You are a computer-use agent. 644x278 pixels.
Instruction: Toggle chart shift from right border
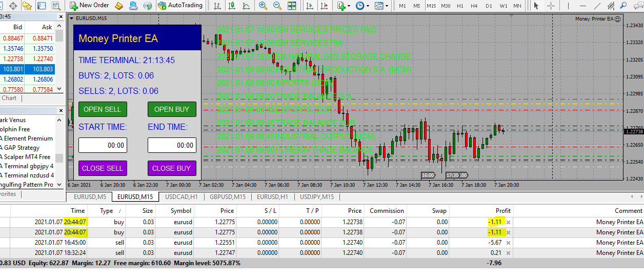[x=324, y=6]
